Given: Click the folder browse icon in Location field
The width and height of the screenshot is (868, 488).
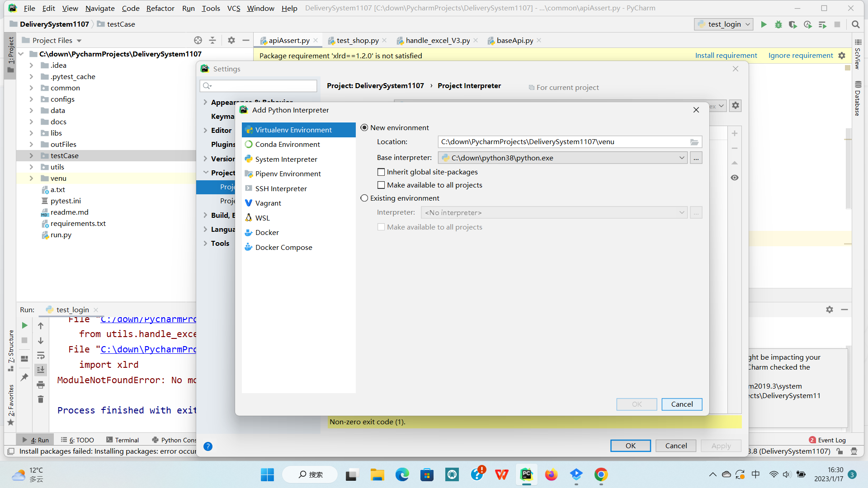Looking at the screenshot, I should (x=694, y=142).
